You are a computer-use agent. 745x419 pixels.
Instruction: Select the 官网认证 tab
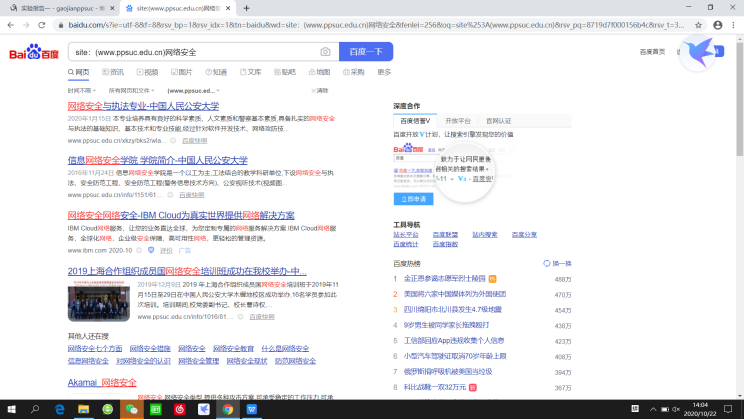point(498,121)
